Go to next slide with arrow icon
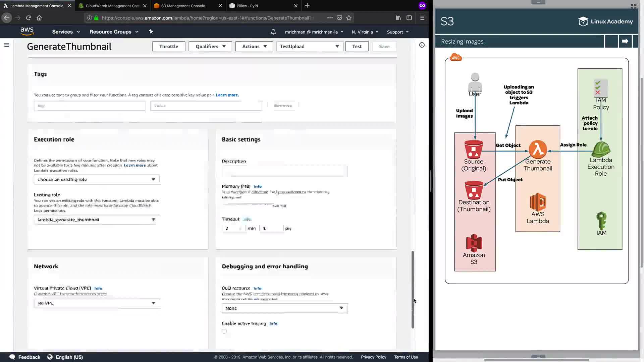 pyautogui.click(x=625, y=41)
